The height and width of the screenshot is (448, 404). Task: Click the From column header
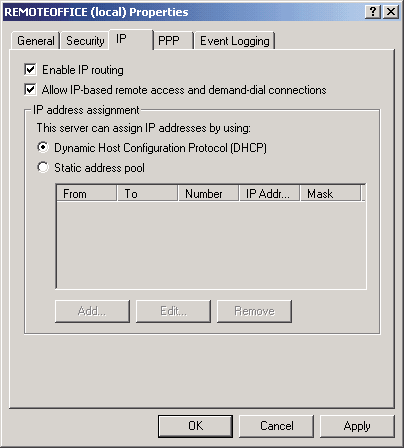tap(86, 193)
